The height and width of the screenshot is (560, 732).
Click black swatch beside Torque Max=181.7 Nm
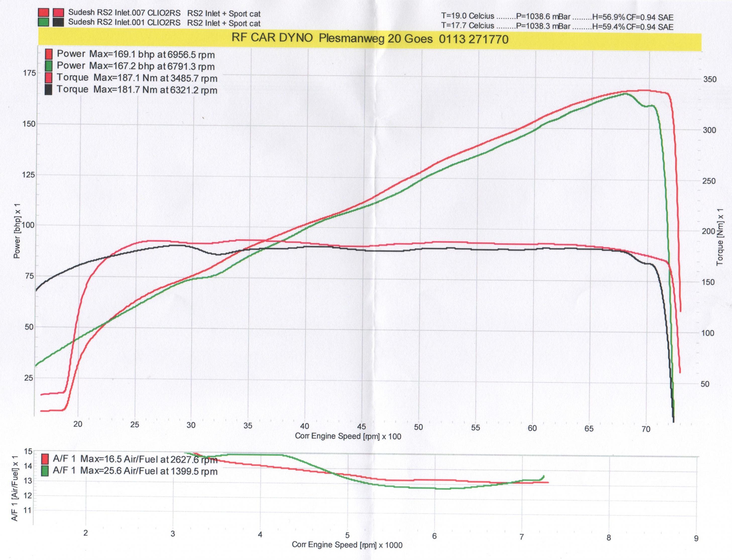click(x=49, y=90)
